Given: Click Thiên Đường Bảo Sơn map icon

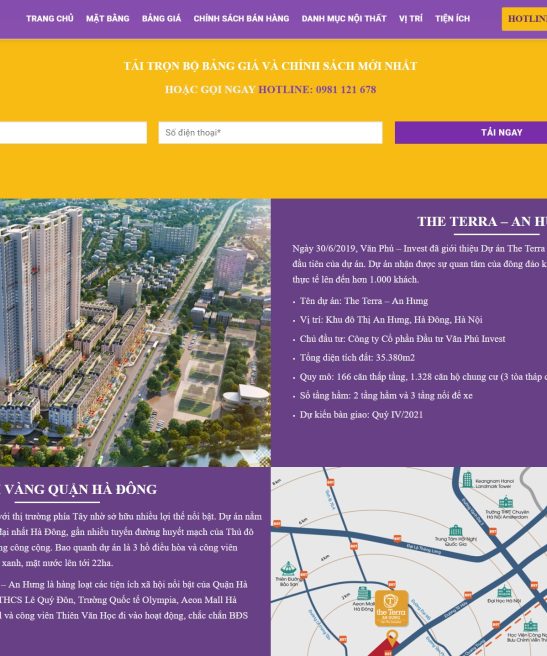Looking at the screenshot, I should coord(288,568).
